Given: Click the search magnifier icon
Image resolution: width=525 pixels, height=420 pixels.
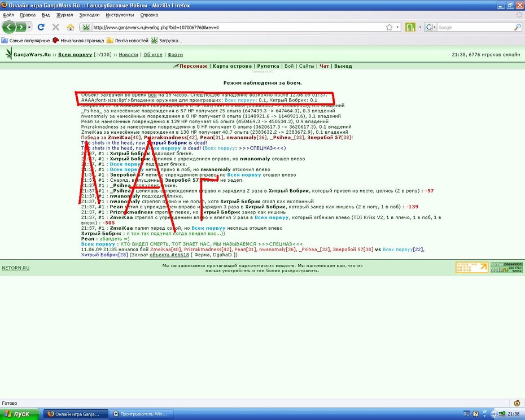Looking at the screenshot, I should (x=518, y=28).
